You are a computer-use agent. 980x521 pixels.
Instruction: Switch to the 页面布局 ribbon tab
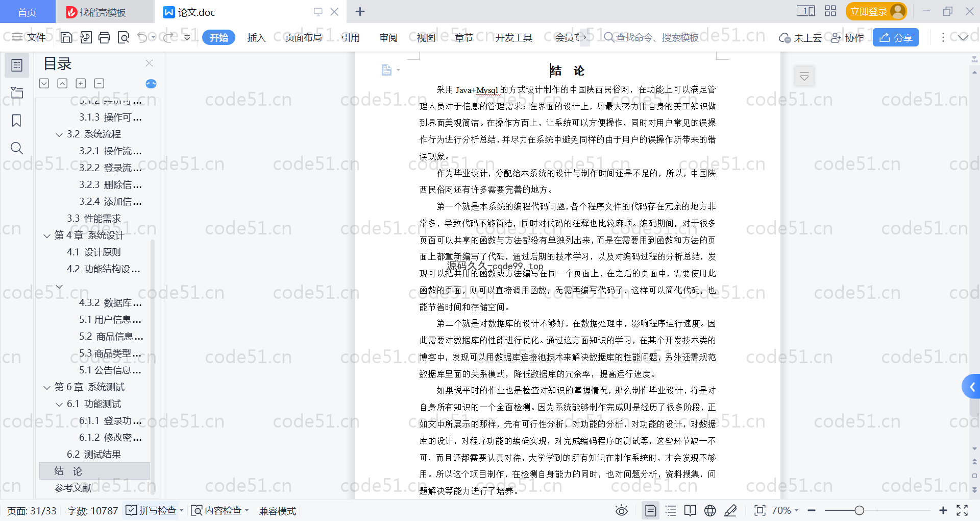pyautogui.click(x=304, y=37)
